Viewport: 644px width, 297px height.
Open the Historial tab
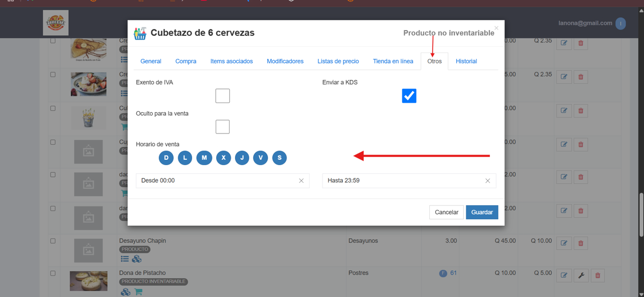466,61
